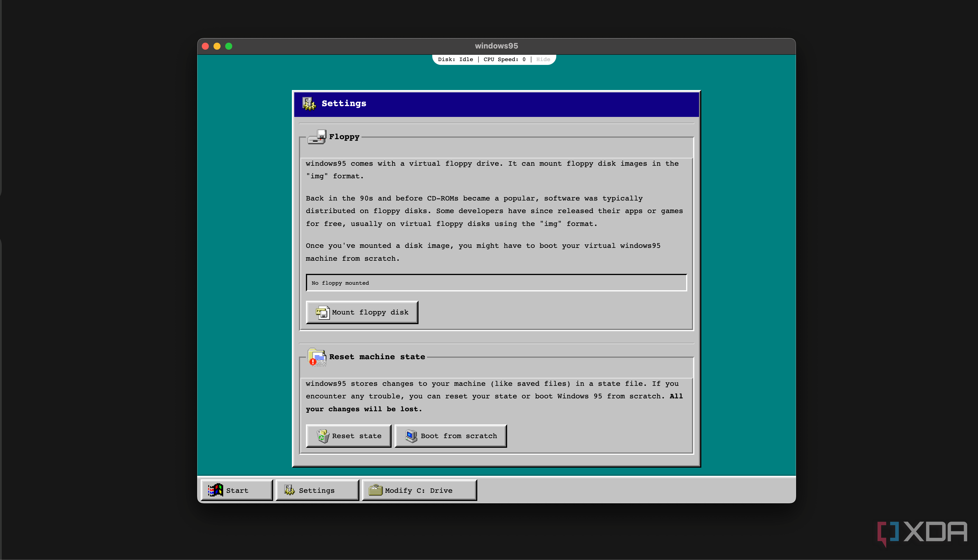The width and height of the screenshot is (978, 560).
Task: Click the folder icon on Modify C: Drive
Action: (376, 490)
